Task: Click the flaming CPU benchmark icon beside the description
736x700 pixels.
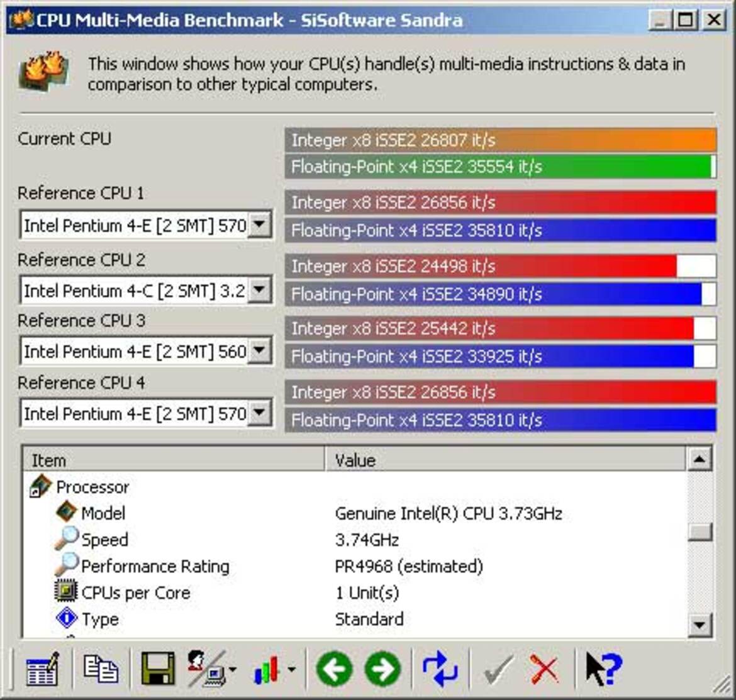Action: pos(43,70)
